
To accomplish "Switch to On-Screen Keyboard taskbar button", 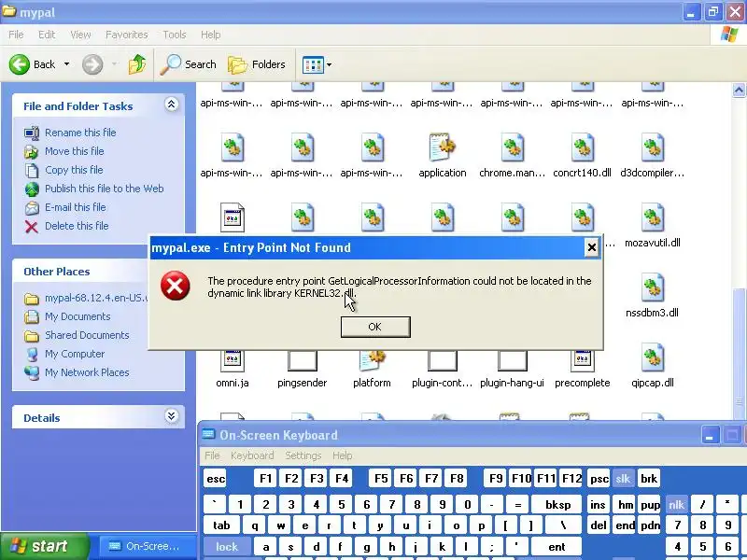I will [148, 547].
